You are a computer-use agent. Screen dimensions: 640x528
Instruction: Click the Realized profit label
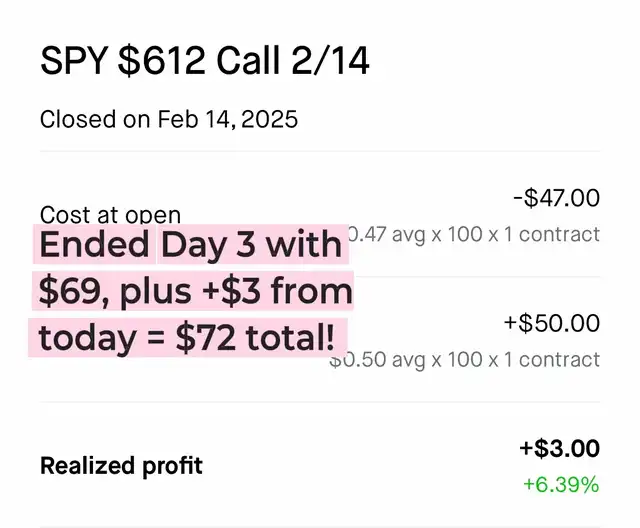[121, 466]
